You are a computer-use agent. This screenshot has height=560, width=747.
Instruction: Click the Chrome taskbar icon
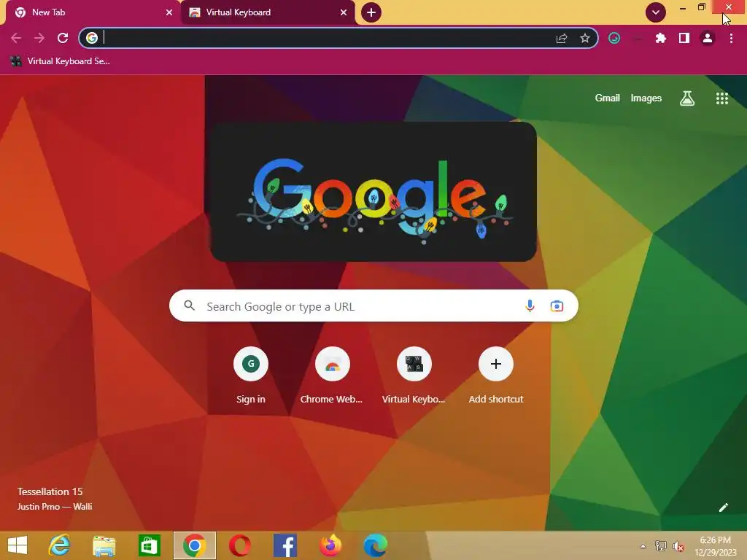[194, 545]
